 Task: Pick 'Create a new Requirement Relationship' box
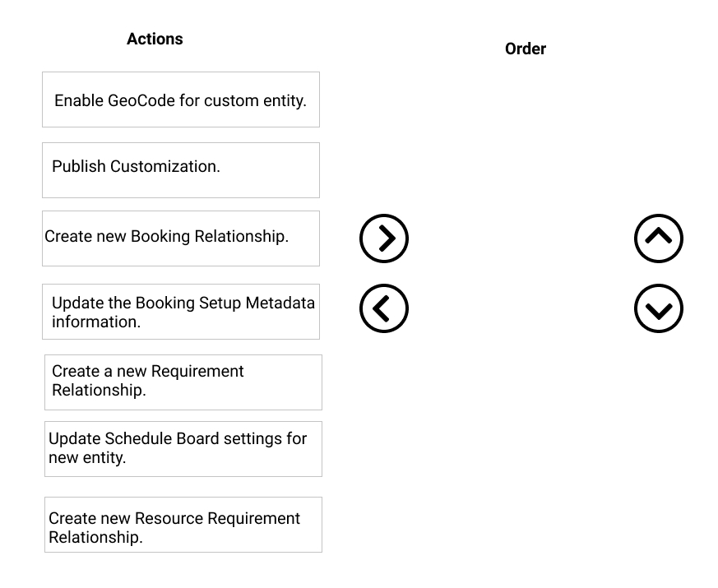[x=183, y=382]
